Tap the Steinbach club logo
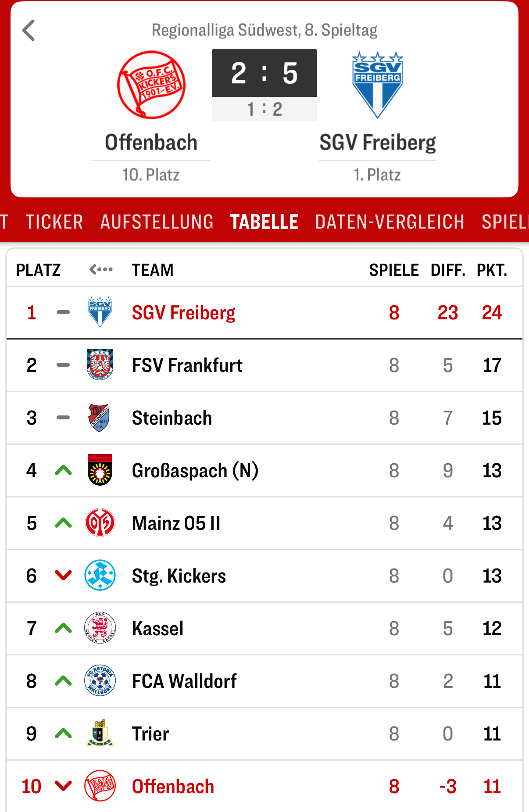Viewport: 529px width, 812px height. click(x=100, y=418)
